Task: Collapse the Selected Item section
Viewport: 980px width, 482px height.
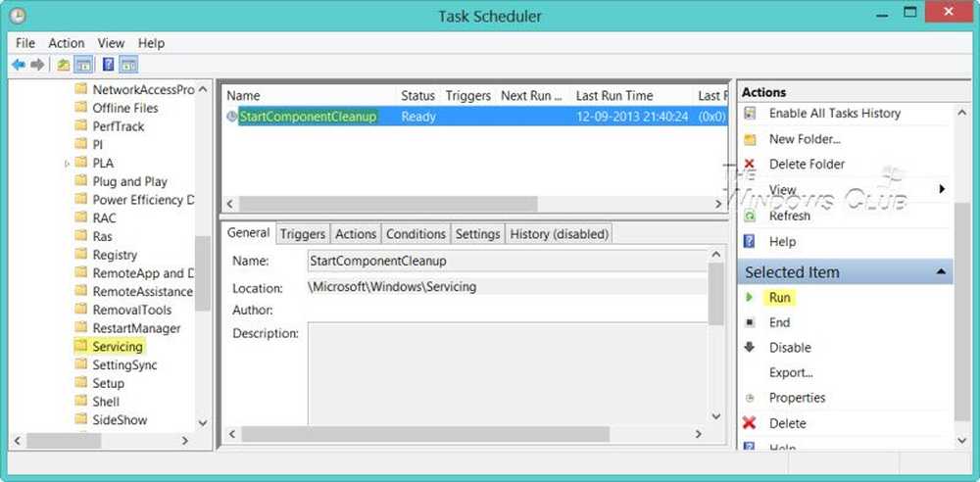Action: click(941, 272)
